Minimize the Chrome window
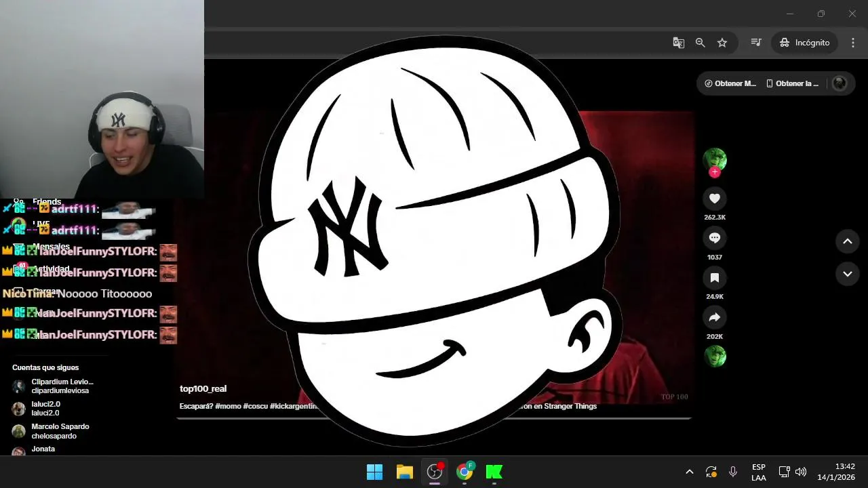 pyautogui.click(x=790, y=14)
